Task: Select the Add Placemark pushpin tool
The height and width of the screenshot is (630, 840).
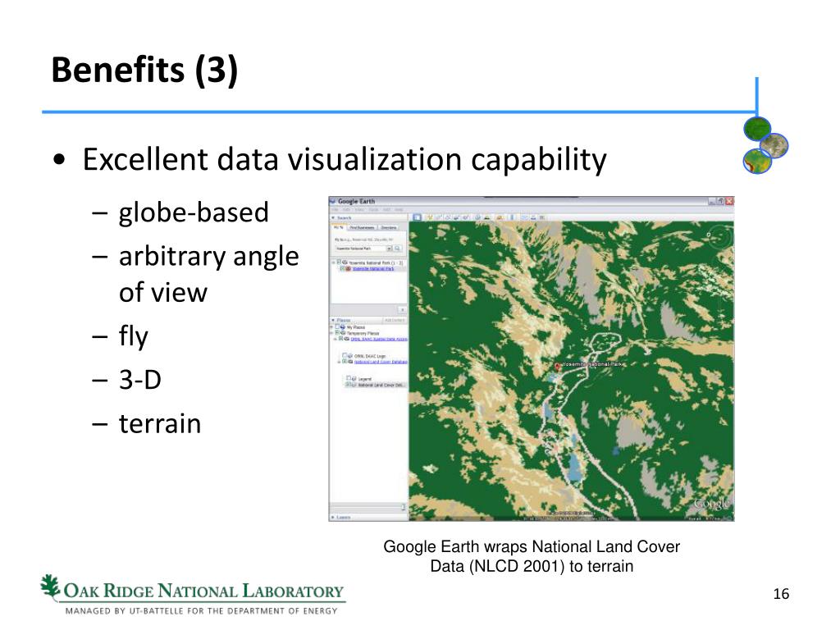Action: pos(430,217)
